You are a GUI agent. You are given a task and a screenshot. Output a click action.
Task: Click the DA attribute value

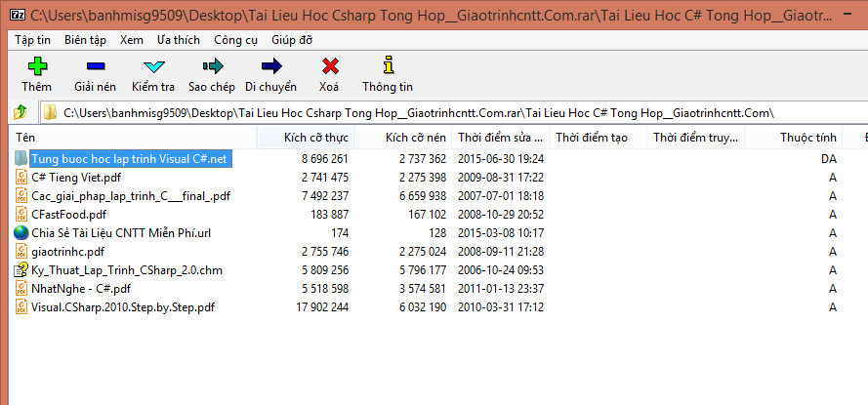(829, 159)
